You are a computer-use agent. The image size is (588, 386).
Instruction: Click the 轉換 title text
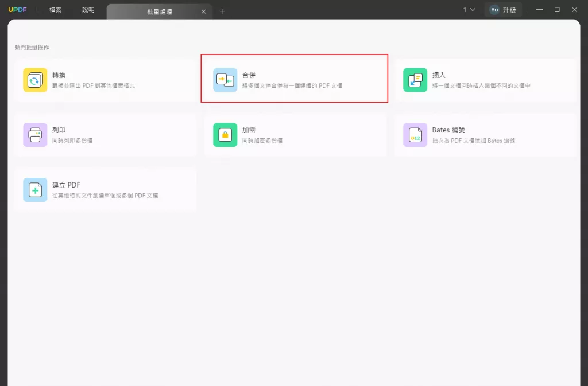59,75
